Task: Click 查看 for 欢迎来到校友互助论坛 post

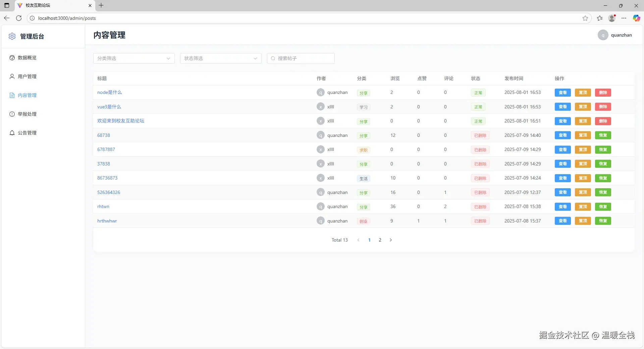Action: (x=563, y=121)
